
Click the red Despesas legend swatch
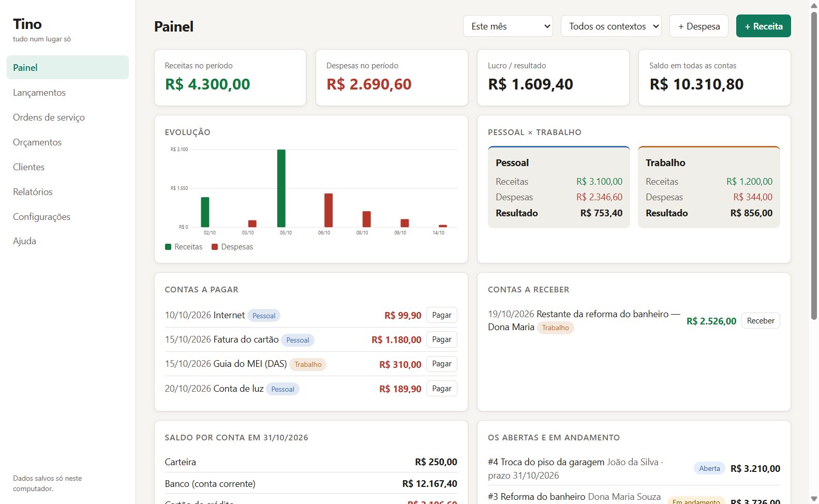point(215,247)
